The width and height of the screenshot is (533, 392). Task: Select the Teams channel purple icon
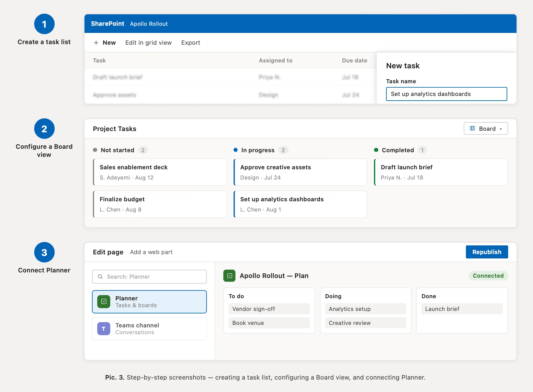pyautogui.click(x=104, y=329)
